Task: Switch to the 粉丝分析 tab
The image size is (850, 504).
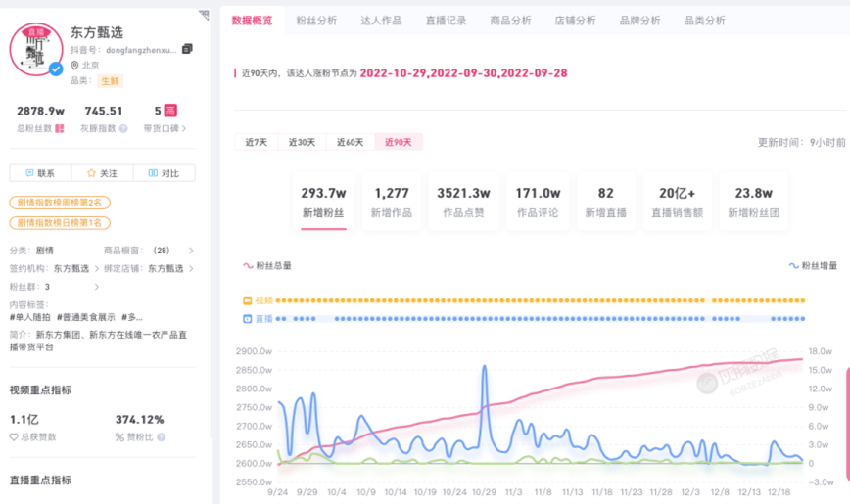Action: coord(314,21)
